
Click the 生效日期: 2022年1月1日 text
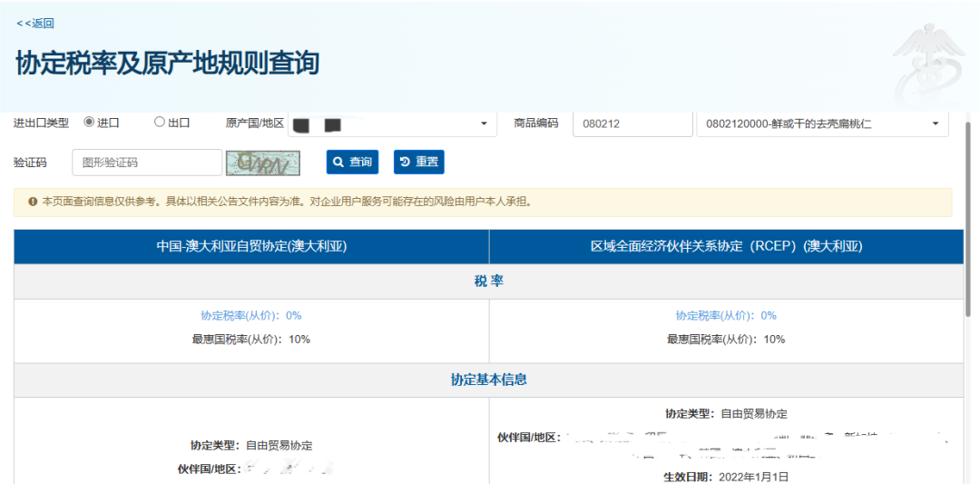(726, 477)
